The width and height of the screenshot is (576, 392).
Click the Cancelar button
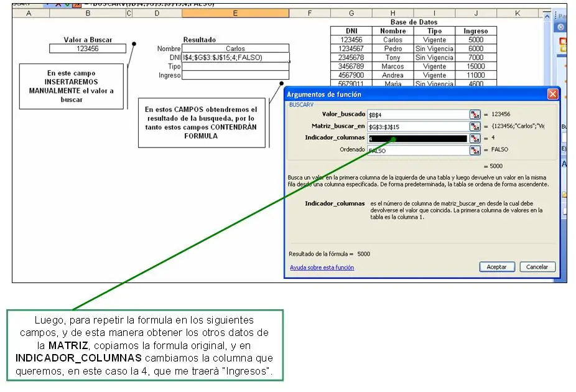(x=537, y=267)
